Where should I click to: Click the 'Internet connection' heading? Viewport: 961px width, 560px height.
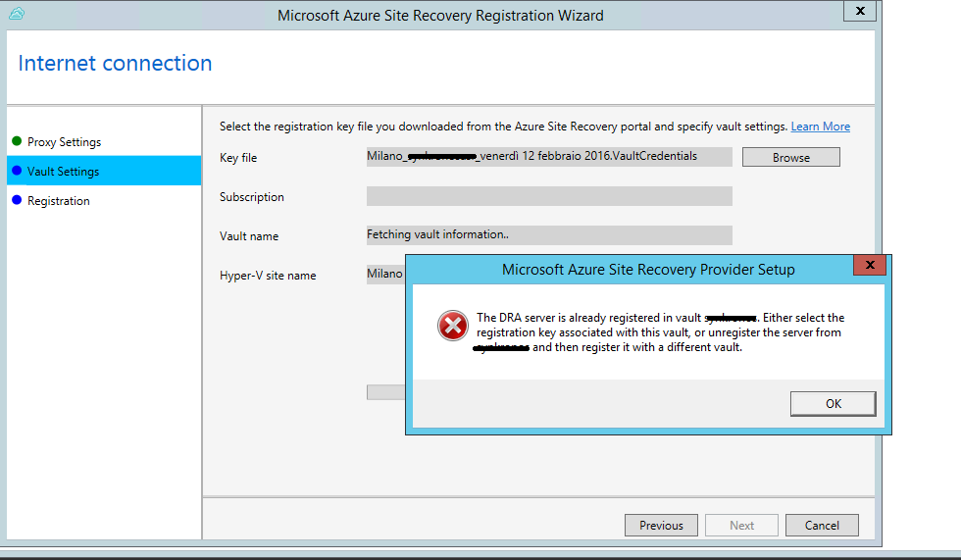coord(115,63)
